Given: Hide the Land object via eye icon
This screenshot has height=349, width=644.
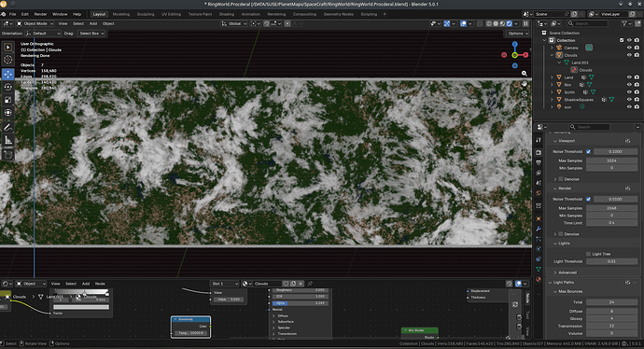Looking at the screenshot, I should coord(629,77).
